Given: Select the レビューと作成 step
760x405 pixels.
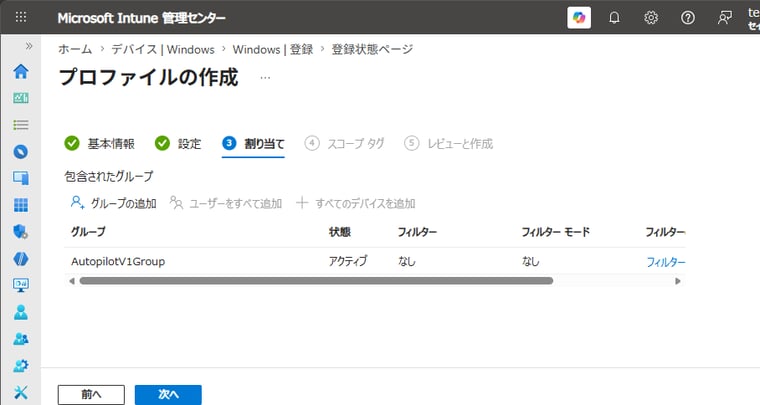Looking at the screenshot, I should (448, 144).
